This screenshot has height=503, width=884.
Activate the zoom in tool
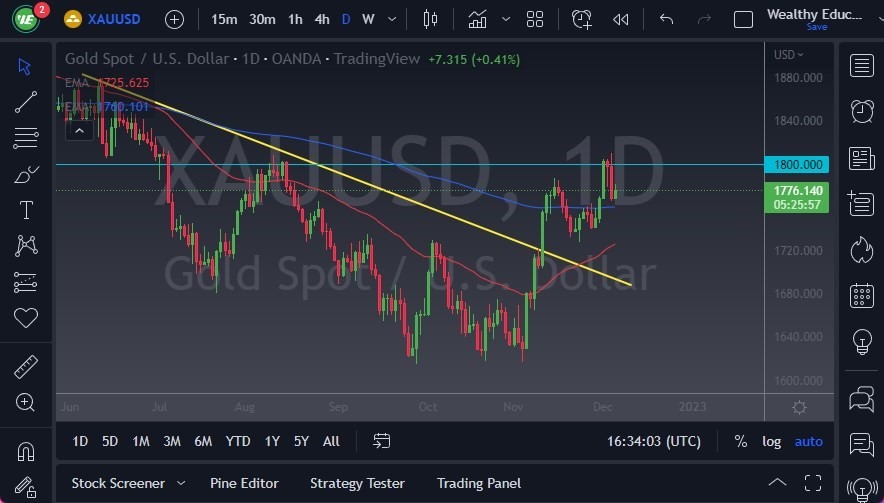point(25,402)
